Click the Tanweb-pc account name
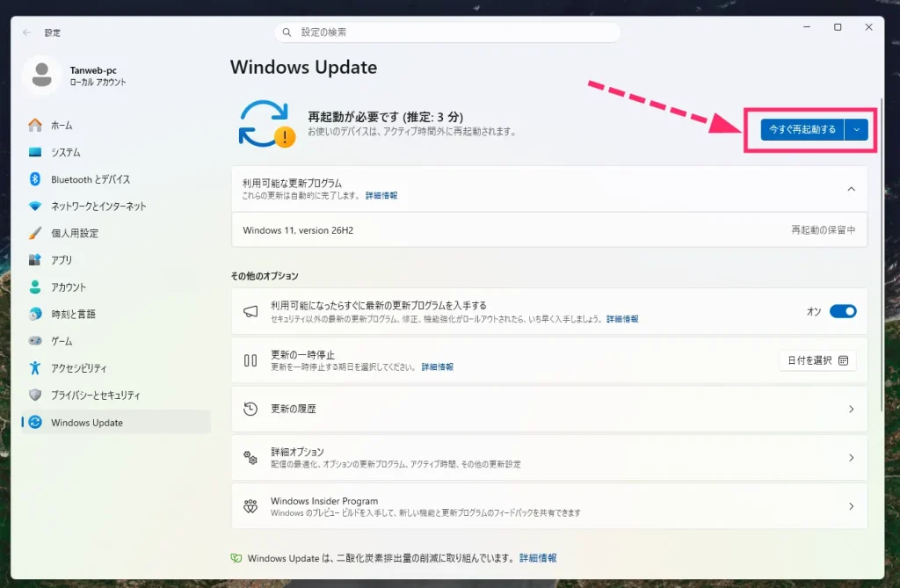900x588 pixels. [x=93, y=70]
